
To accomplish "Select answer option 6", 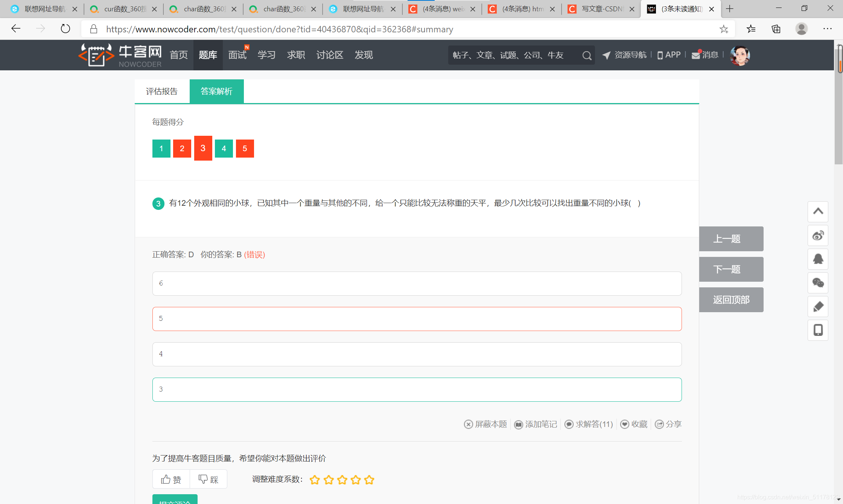I will coord(417,284).
